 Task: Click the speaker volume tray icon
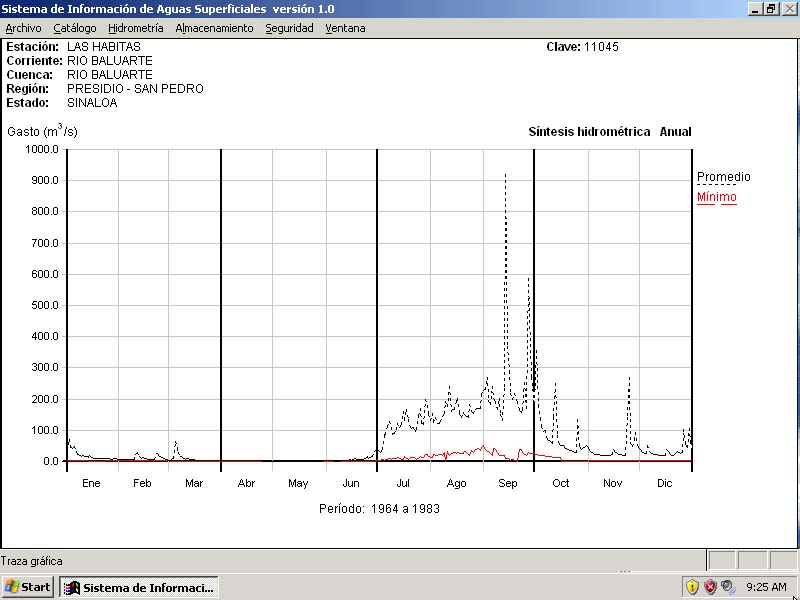tap(728, 587)
